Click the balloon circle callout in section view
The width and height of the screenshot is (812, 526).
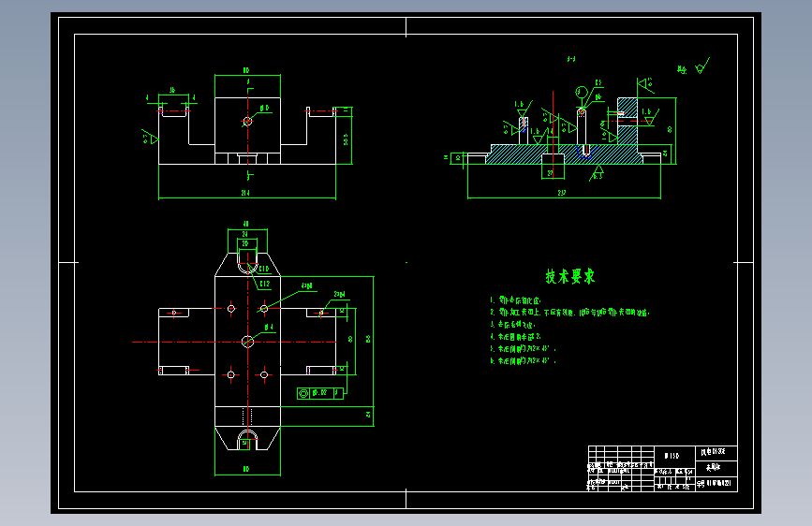[581, 93]
